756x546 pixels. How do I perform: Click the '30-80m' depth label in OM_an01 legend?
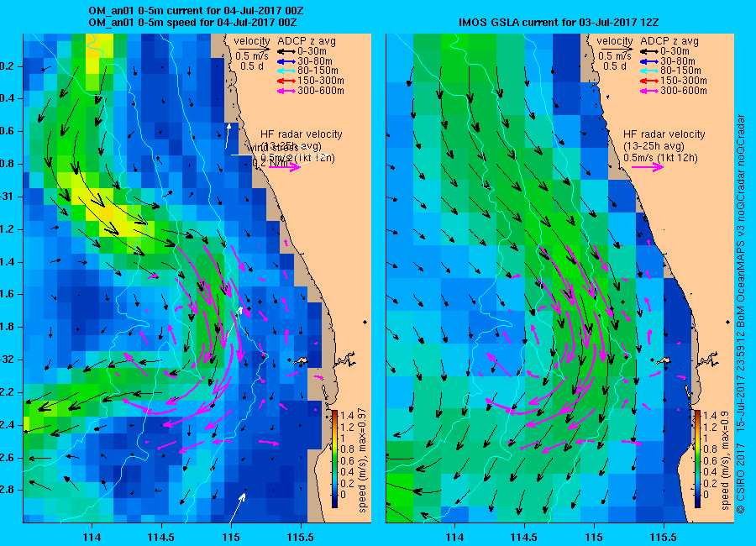click(x=315, y=61)
